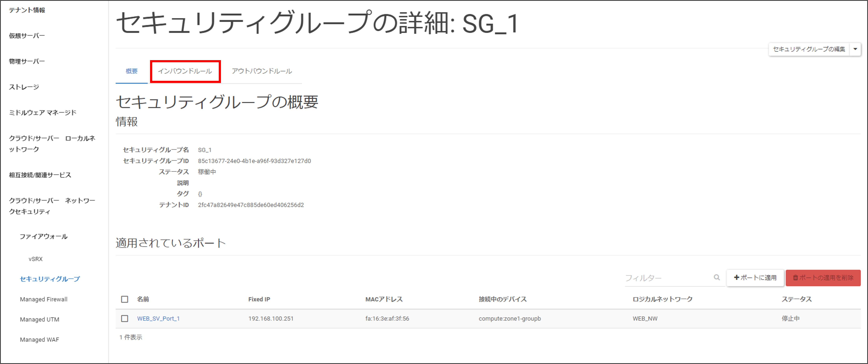868x364 pixels.
Task: Select セキュリティグループ in the sidebar
Action: pyautogui.click(x=50, y=279)
